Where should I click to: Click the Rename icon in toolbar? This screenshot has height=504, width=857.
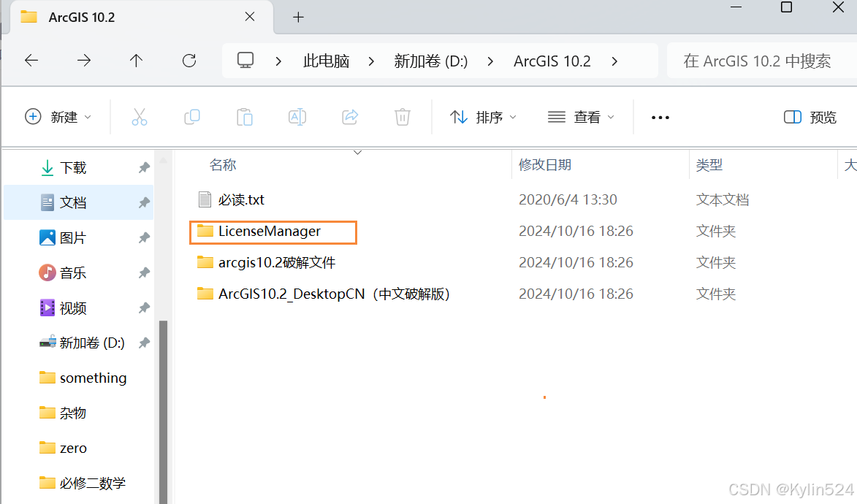click(x=297, y=117)
